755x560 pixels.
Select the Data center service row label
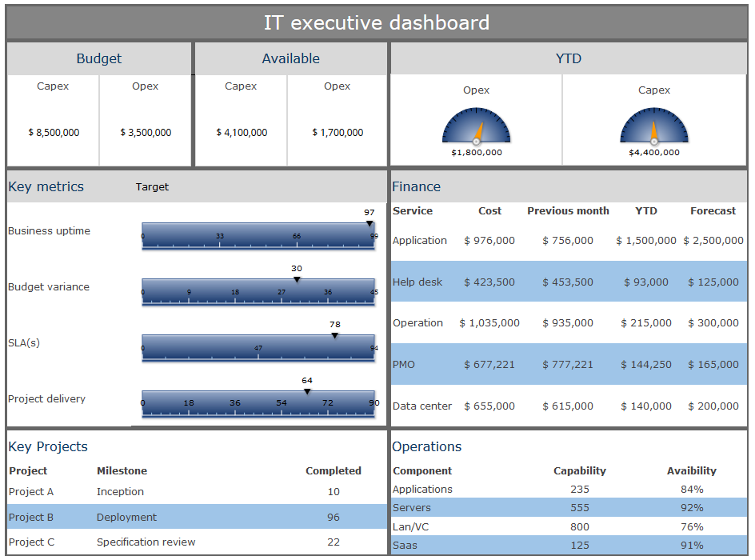tap(422, 406)
